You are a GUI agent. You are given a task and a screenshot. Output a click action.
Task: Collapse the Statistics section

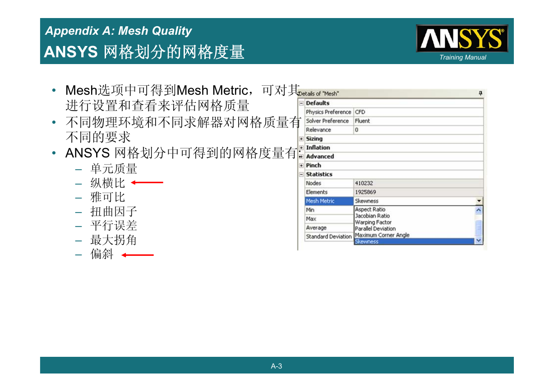pos(301,174)
